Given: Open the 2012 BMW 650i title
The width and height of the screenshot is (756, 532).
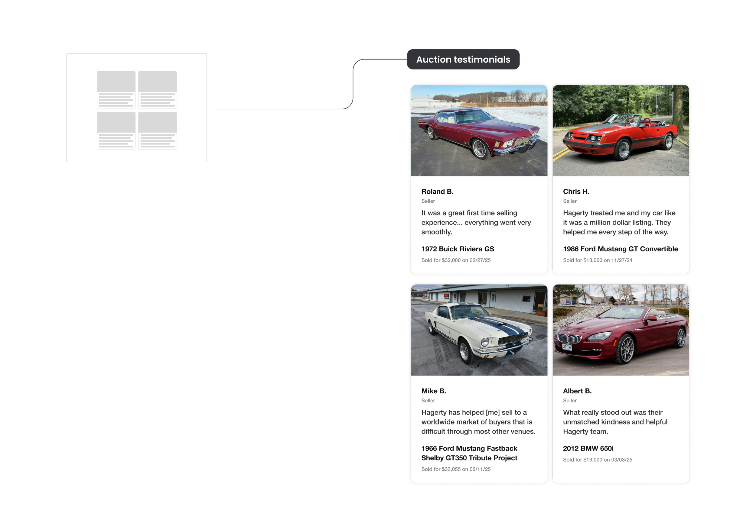Looking at the screenshot, I should 588,448.
